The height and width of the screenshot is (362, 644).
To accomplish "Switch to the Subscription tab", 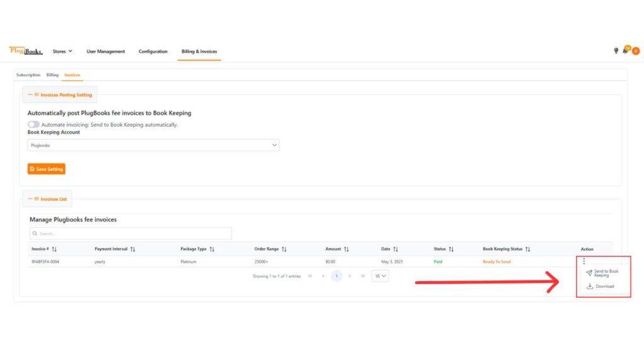I will pyautogui.click(x=28, y=75).
